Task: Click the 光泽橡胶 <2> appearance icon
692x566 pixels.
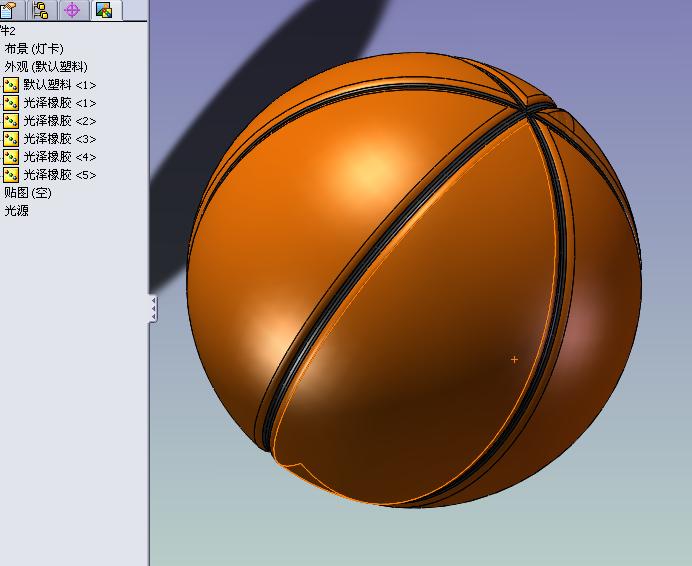Action: [x=11, y=121]
